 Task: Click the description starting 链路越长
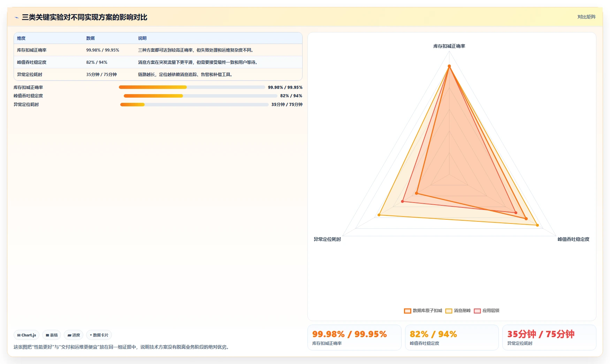click(x=186, y=75)
